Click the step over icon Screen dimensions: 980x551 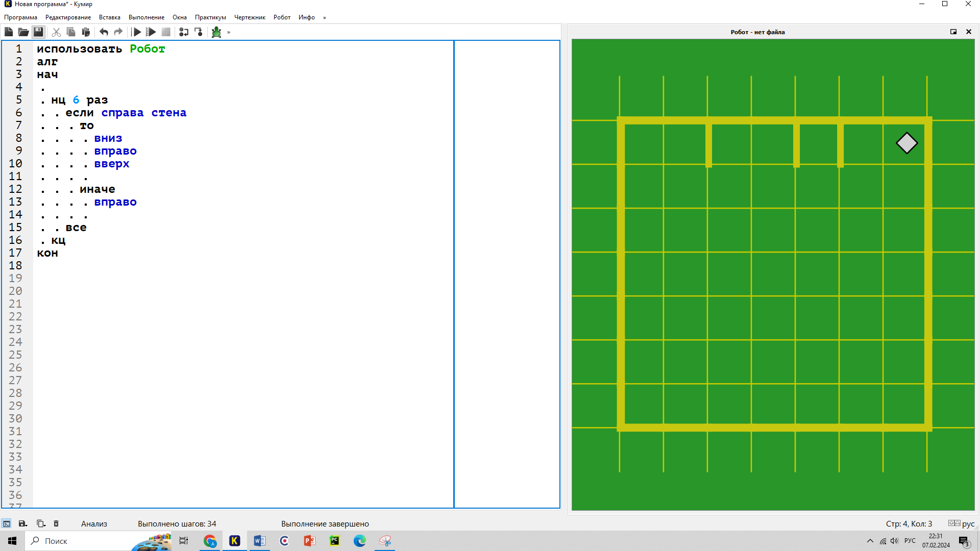pos(184,32)
